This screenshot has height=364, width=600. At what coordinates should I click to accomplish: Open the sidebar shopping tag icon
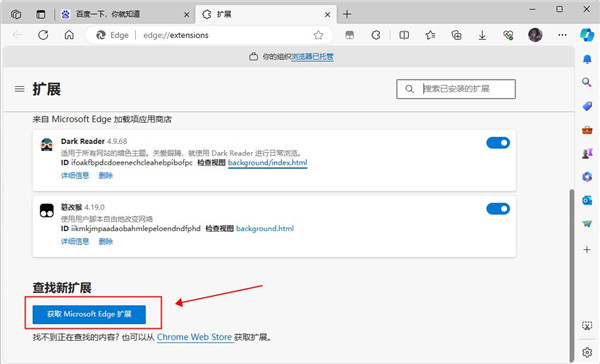click(587, 106)
